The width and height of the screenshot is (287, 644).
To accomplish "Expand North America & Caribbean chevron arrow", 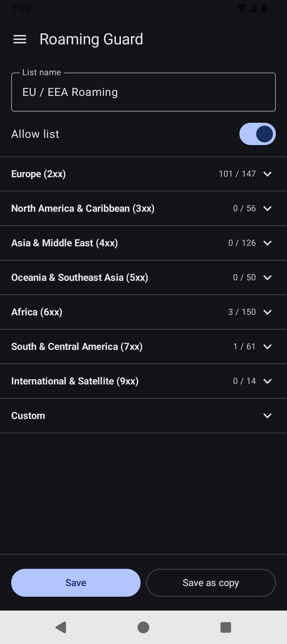I will pos(267,209).
